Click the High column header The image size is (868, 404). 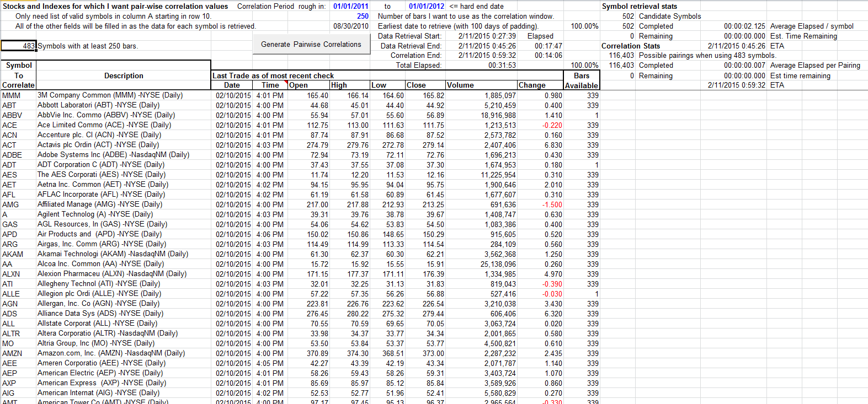350,85
